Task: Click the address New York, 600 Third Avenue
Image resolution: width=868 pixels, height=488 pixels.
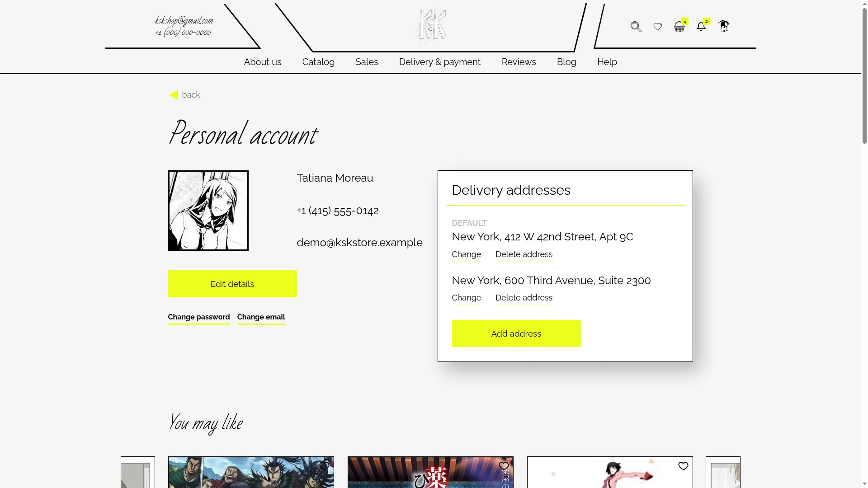Action: point(552,281)
